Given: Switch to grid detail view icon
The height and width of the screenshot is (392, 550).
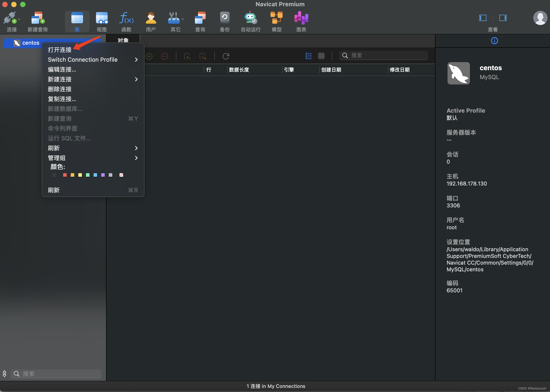Looking at the screenshot, I should tap(321, 56).
